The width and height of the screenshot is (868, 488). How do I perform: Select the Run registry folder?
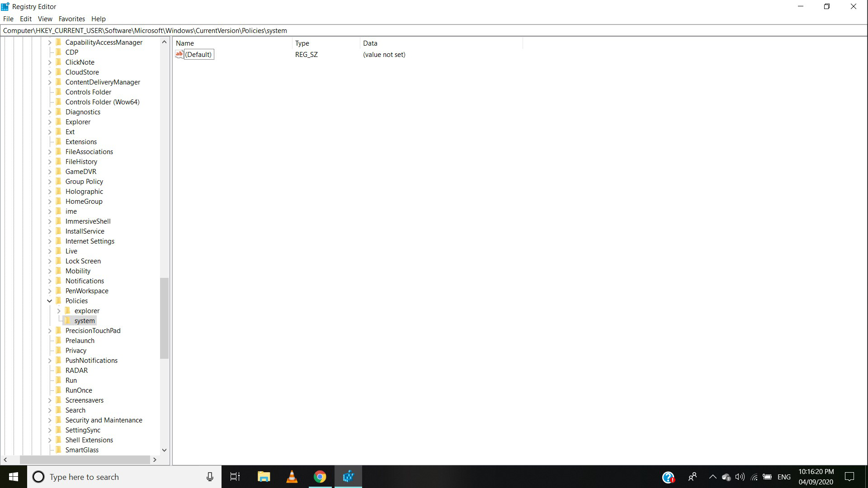(x=71, y=380)
